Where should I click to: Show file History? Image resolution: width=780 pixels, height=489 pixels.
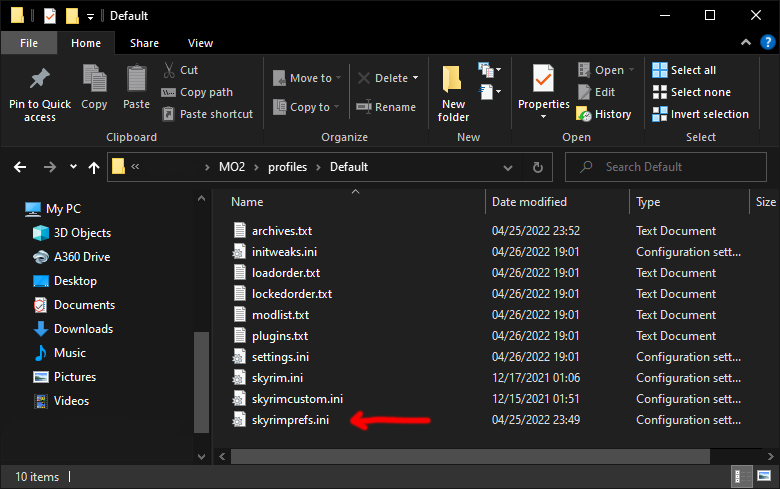click(x=603, y=114)
